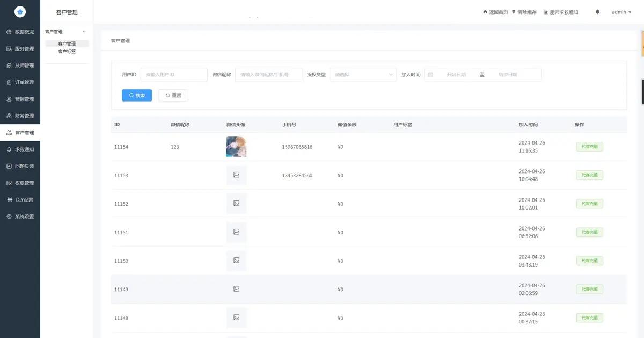
Task: Click the home logo icon in sidebar
Action: click(x=20, y=11)
